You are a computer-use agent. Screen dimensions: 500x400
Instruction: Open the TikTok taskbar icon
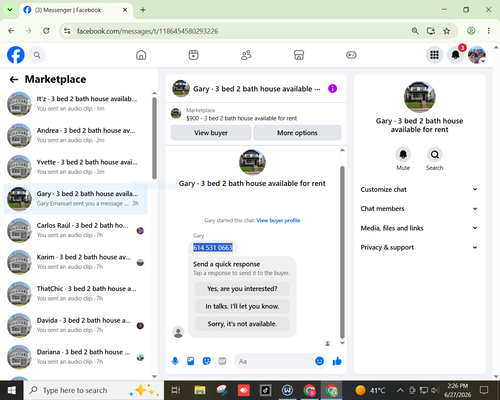[x=265, y=390]
